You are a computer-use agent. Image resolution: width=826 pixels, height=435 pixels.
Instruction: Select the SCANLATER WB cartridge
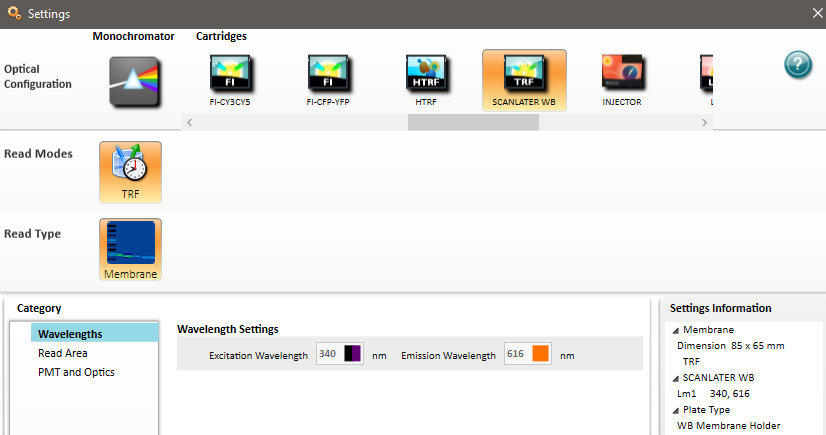[524, 81]
